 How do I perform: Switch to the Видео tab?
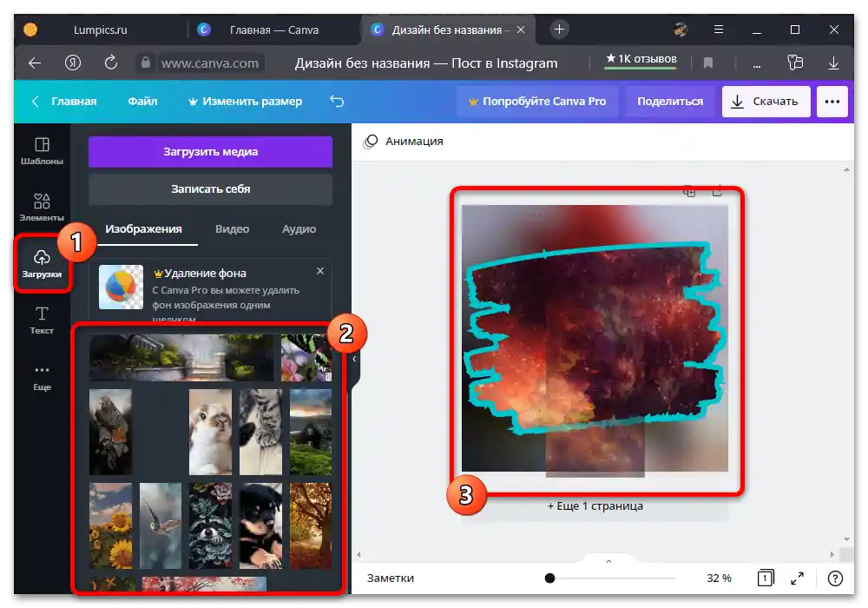point(232,229)
